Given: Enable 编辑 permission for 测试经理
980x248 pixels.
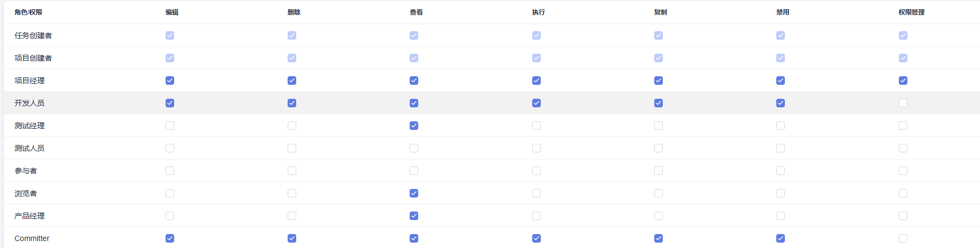Looking at the screenshot, I should coord(170,126).
